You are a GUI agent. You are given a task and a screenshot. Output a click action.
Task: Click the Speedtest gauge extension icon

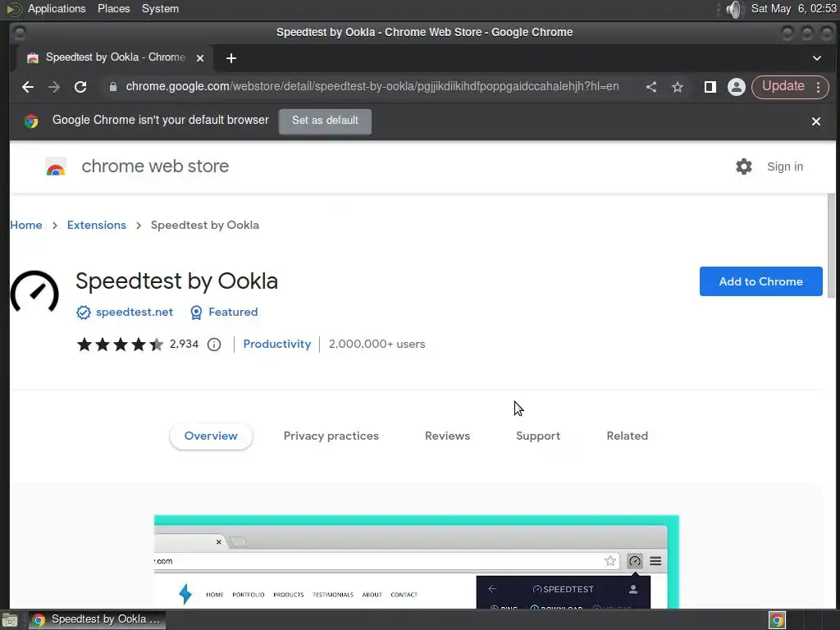(x=34, y=291)
